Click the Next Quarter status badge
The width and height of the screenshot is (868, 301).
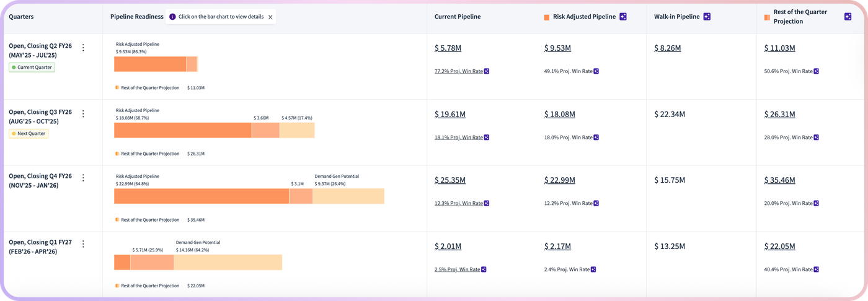29,133
